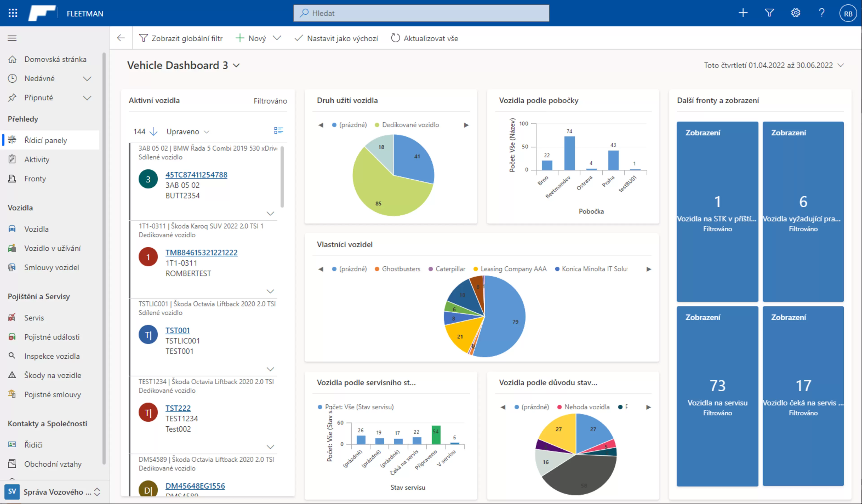This screenshot has height=504, width=862.
Task: Expand the Vehicle Dashboard 3 selector
Action: 236,65
